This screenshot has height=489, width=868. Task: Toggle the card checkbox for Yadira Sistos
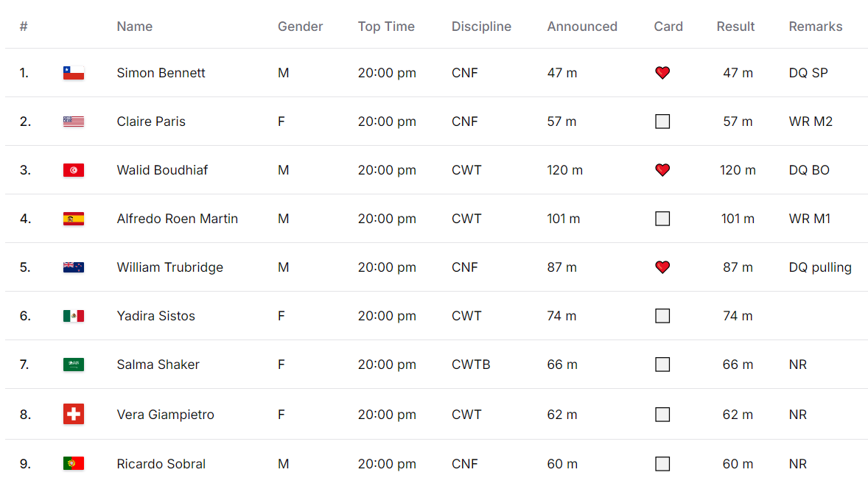(662, 316)
